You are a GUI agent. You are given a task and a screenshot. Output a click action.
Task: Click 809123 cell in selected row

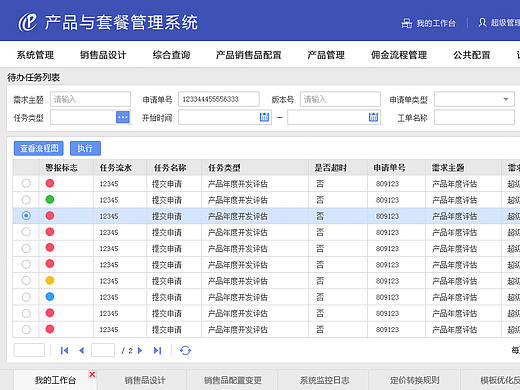pos(387,216)
